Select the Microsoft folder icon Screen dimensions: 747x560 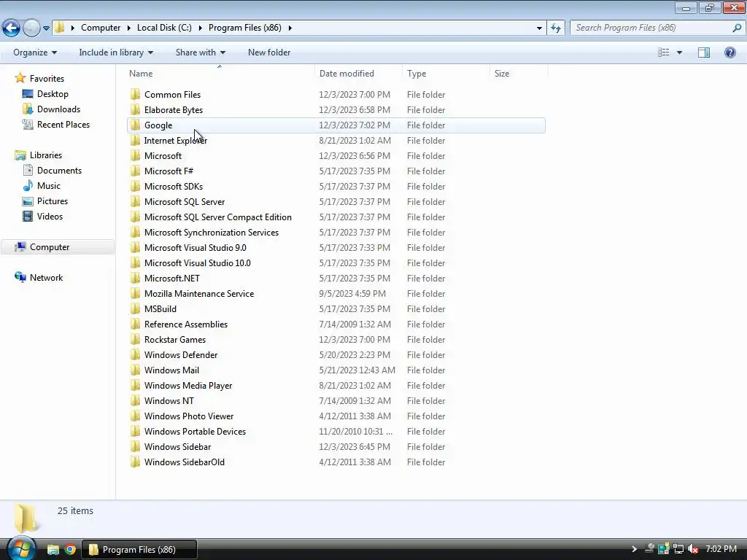click(x=135, y=156)
